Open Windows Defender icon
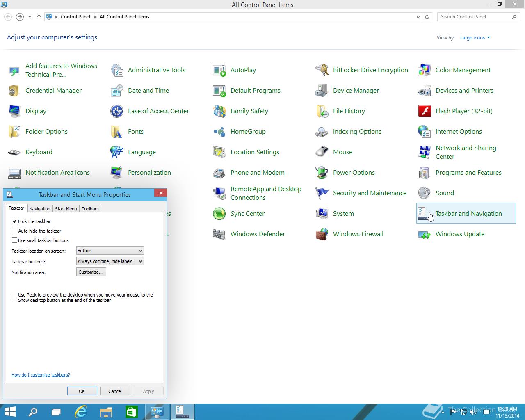The height and width of the screenshot is (420, 525). pos(219,234)
